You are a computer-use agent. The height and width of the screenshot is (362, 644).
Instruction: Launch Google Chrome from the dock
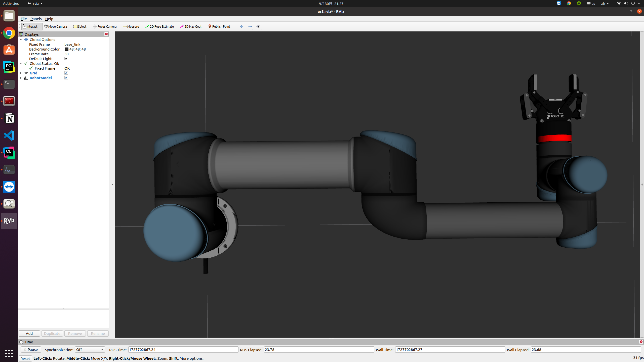point(9,33)
